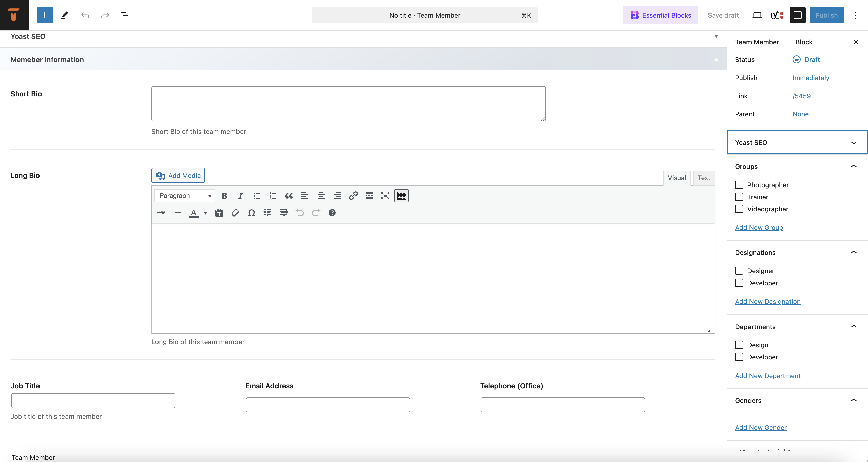Redo the last editor change

tap(105, 15)
